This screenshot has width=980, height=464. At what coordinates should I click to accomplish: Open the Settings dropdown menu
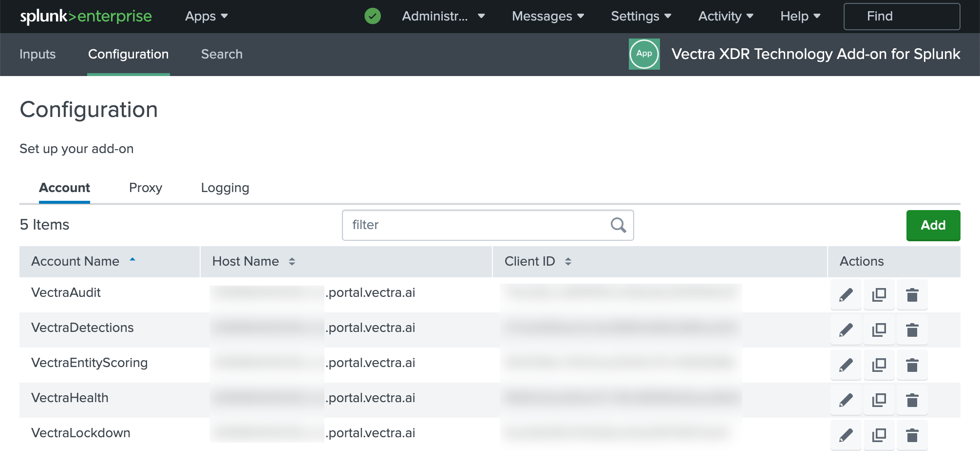[x=641, y=16]
